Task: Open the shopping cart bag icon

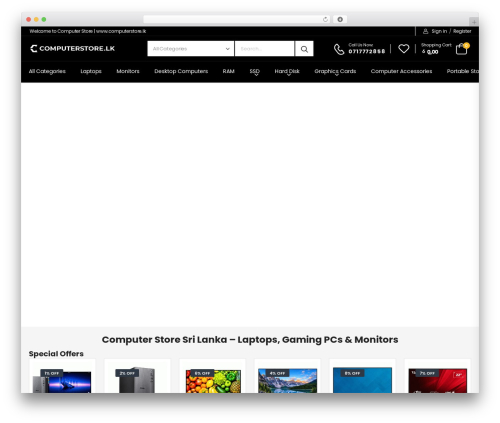Action: tap(462, 49)
